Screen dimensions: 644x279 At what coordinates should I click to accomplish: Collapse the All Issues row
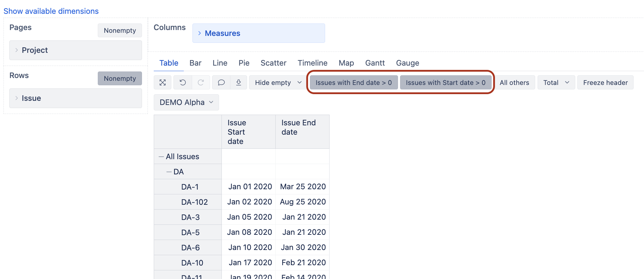(161, 157)
